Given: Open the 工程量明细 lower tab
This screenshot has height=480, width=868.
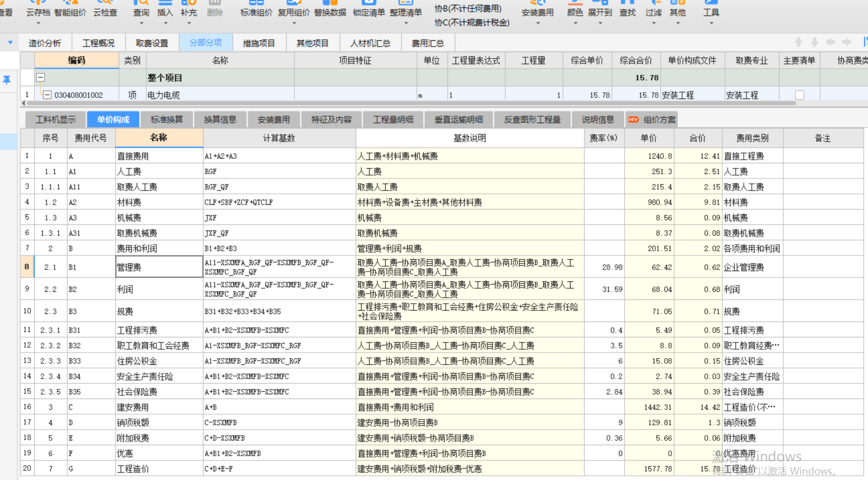Looking at the screenshot, I should [x=393, y=119].
